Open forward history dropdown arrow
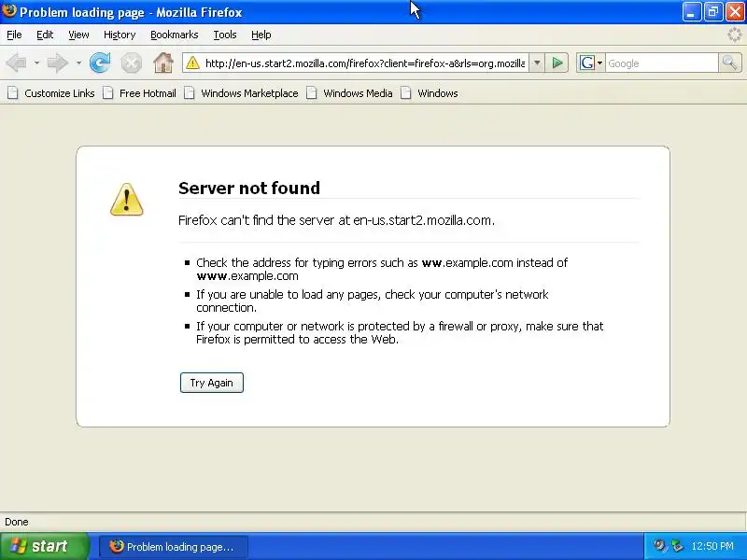Viewport: 747px width, 560px height. 78,63
